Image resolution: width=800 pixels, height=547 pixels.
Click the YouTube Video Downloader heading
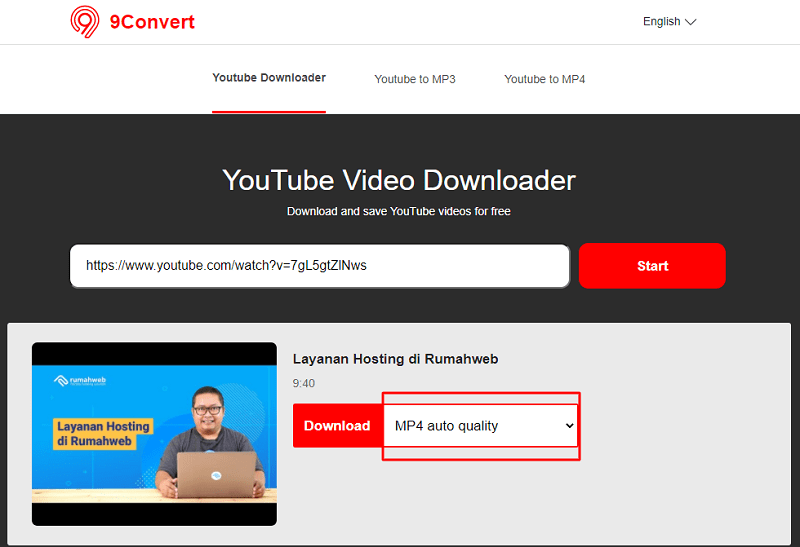(399, 180)
